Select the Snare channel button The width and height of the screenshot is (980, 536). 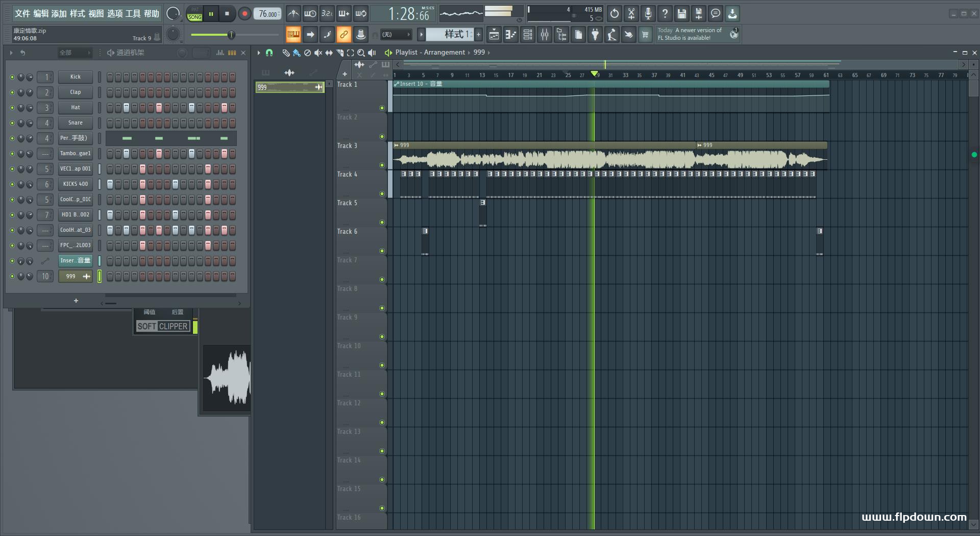click(x=75, y=123)
